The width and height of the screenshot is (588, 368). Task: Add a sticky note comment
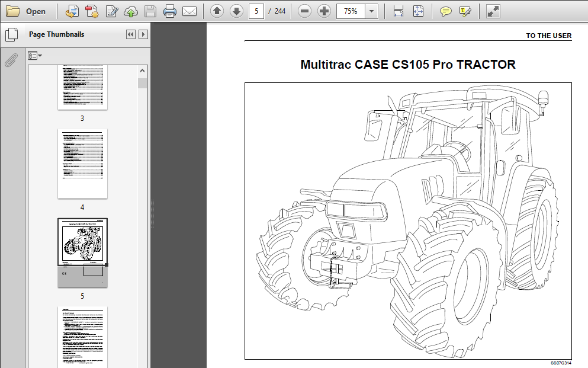click(x=445, y=11)
